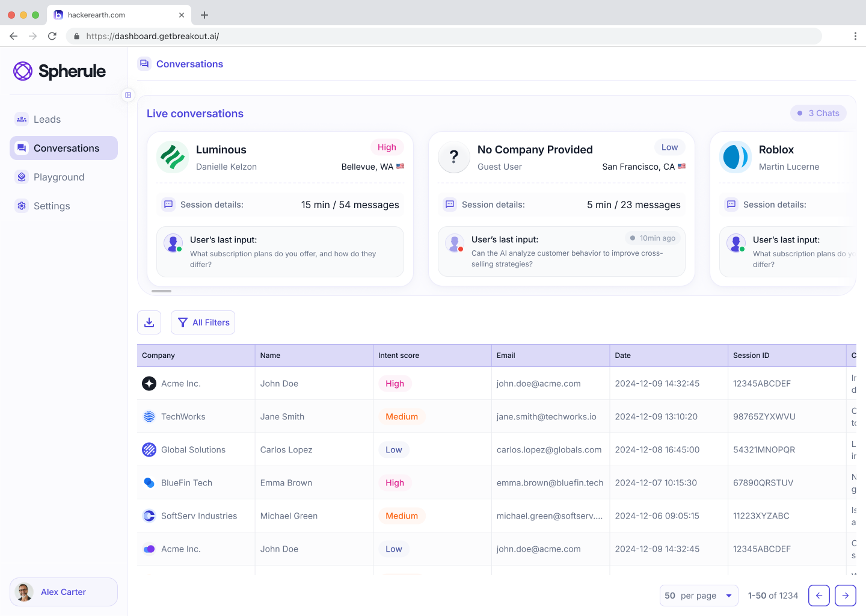The width and height of the screenshot is (866, 616).
Task: Open the browser three-dot menu
Action: click(x=855, y=36)
